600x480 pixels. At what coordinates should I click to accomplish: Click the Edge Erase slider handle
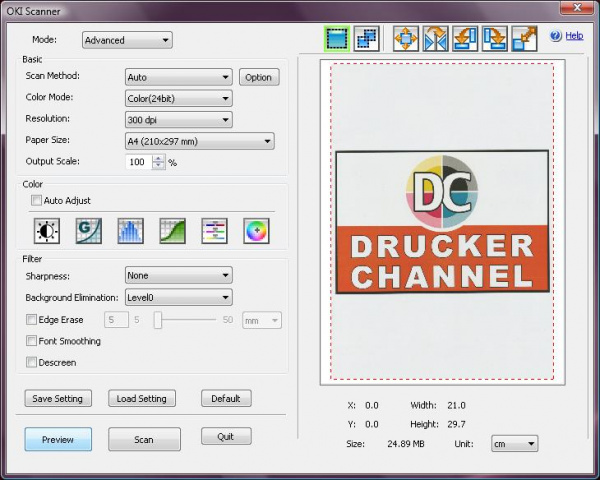point(158,320)
